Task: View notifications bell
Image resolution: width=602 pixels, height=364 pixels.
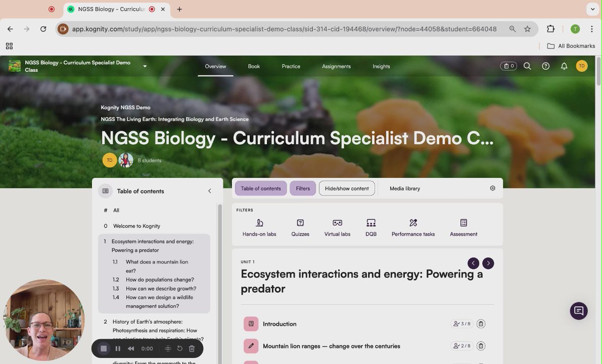Action: (564, 66)
